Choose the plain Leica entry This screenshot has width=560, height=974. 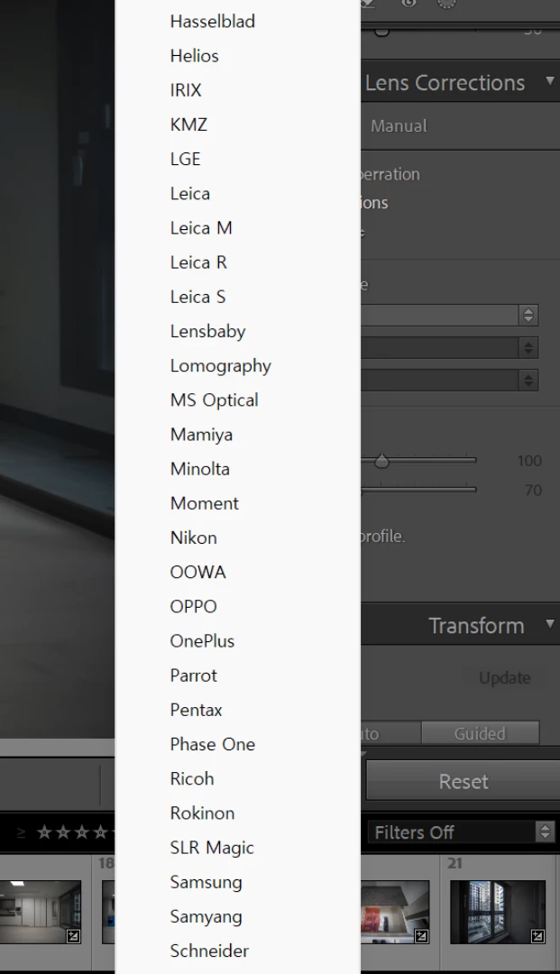tap(190, 194)
